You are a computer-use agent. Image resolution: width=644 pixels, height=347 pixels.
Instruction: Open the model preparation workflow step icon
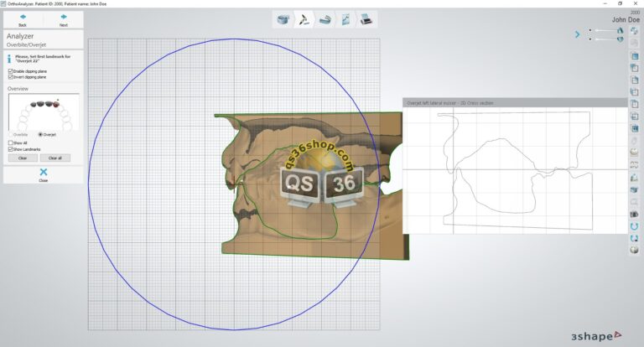click(x=283, y=18)
